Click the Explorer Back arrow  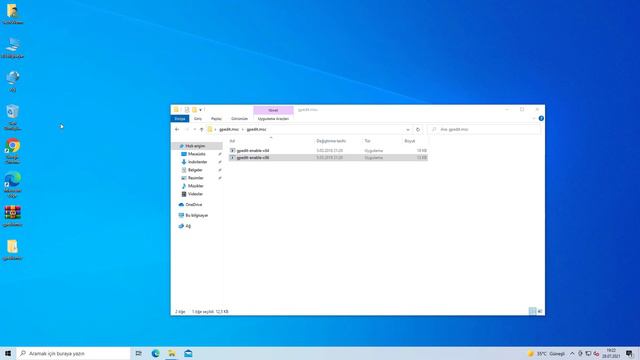coord(177,129)
